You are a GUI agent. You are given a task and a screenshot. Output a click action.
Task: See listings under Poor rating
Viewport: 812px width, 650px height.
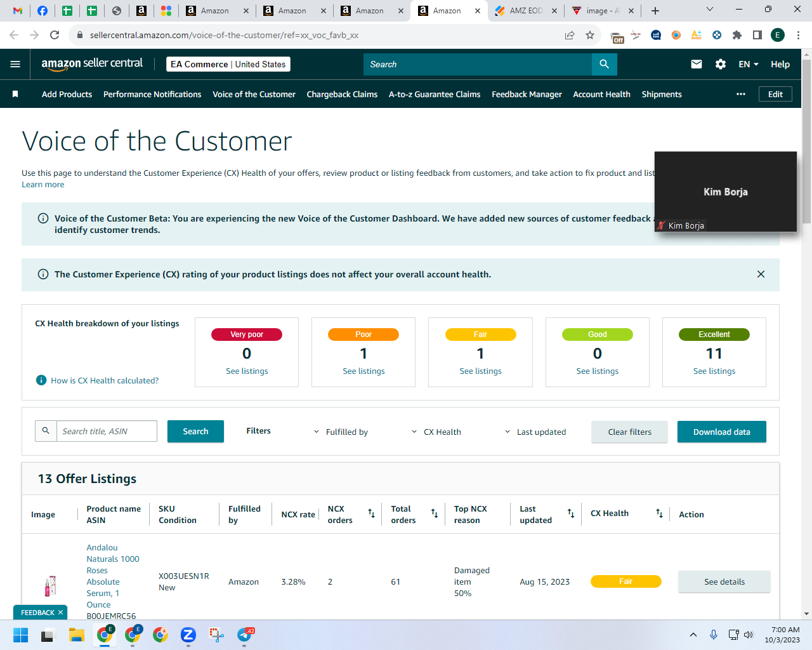[363, 371]
